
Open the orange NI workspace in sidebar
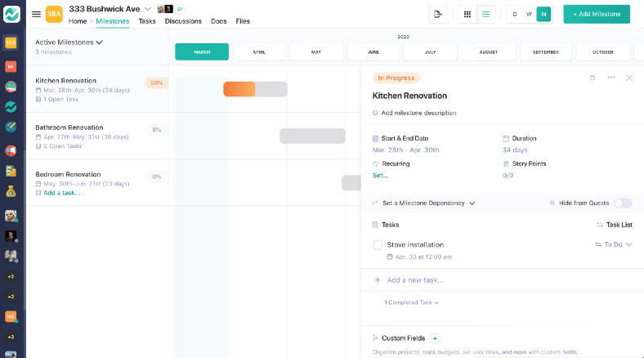click(11, 66)
